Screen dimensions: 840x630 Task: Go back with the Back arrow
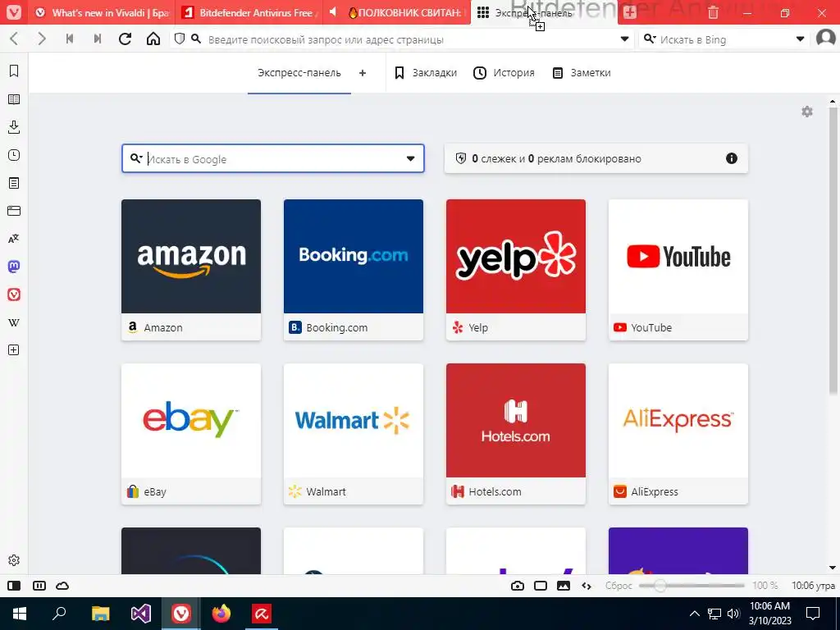coord(15,39)
